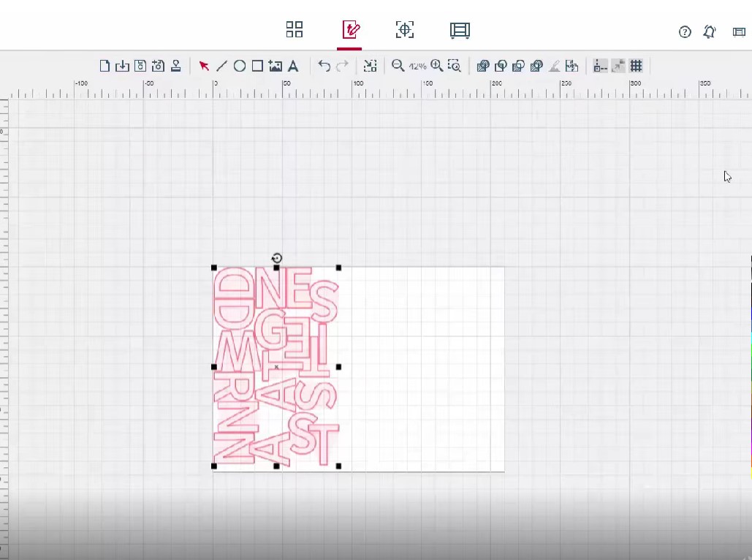Select the Line drawing tool
The width and height of the screenshot is (752, 560).
click(221, 66)
